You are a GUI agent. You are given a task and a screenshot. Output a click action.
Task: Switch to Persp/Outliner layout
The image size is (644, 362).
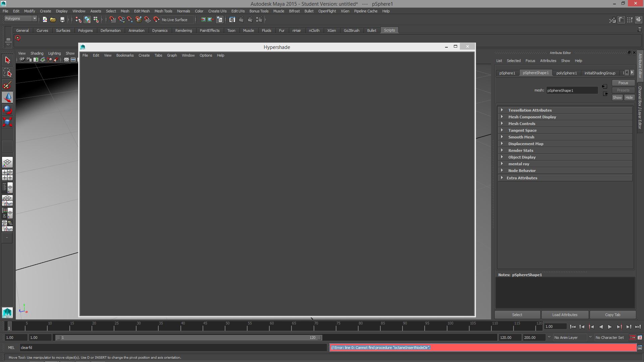click(7, 188)
